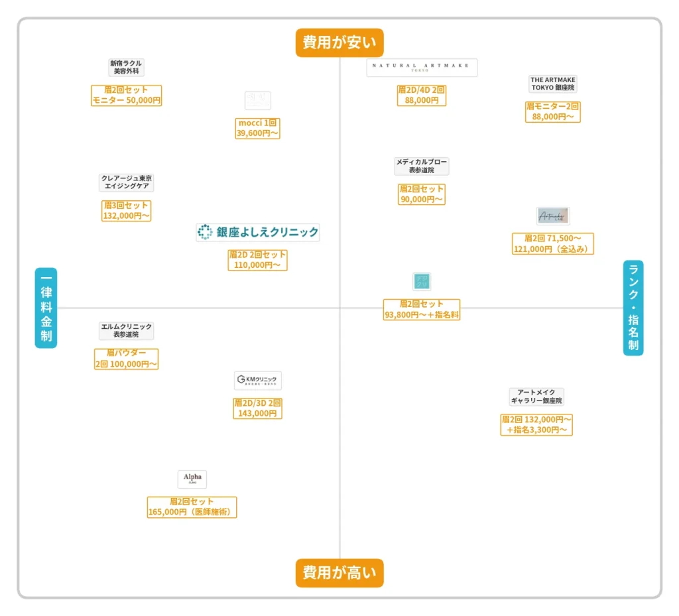
Task: Open the メディカルブロー表参道院 label
Action: [x=422, y=166]
